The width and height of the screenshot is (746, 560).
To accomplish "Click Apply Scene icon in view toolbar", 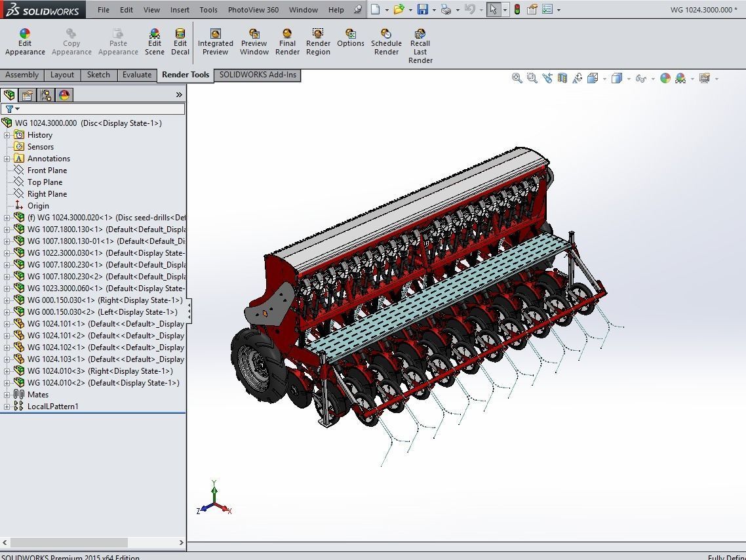I will pyautogui.click(x=680, y=78).
